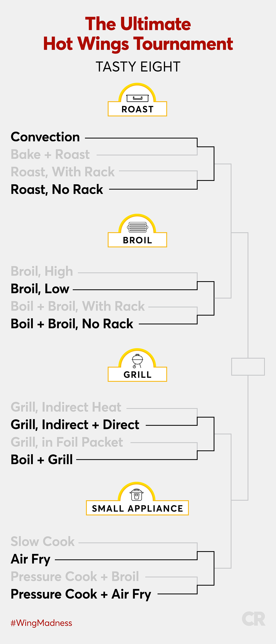Click the Boil + Grill entry
The image size is (276, 644).
click(42, 460)
